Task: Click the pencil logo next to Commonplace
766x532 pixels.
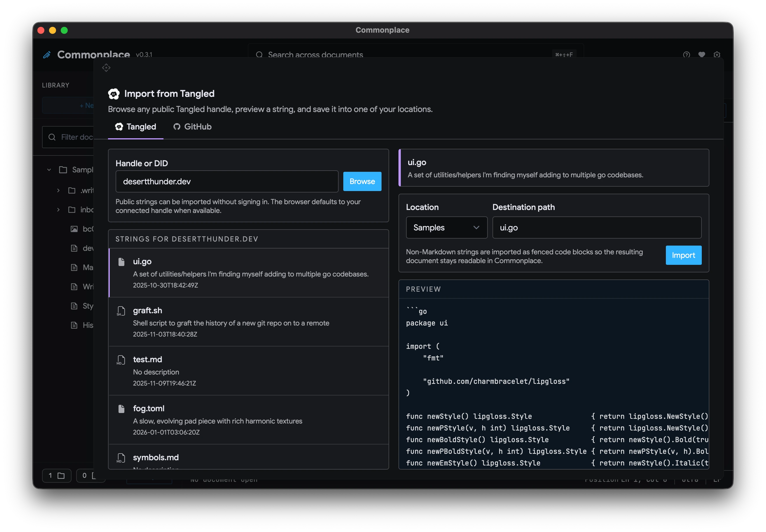Action: point(47,55)
